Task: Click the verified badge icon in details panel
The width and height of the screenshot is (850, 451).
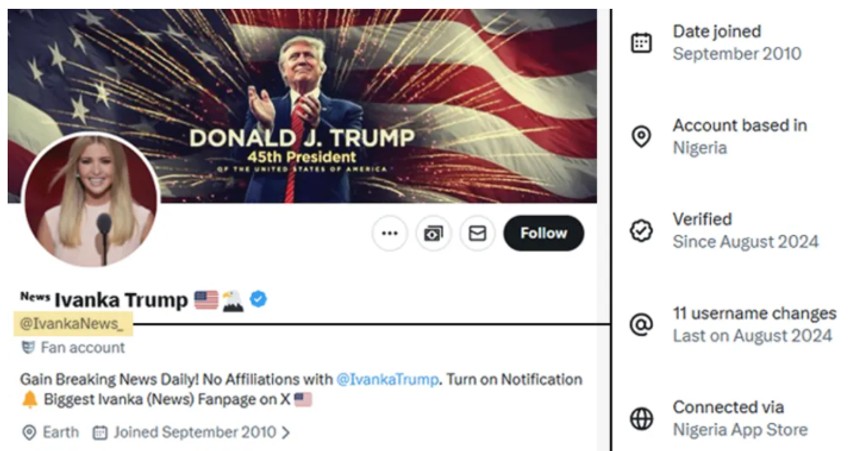Action: (x=641, y=231)
